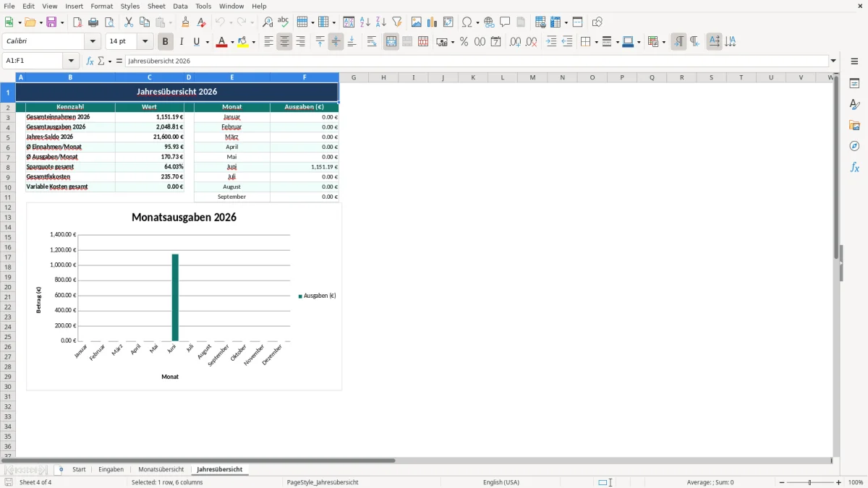Click the Print icon

[x=93, y=22]
